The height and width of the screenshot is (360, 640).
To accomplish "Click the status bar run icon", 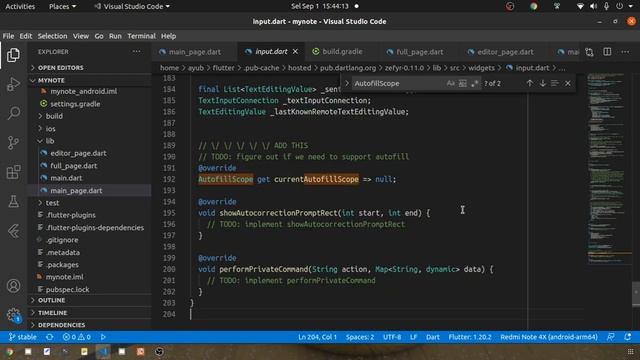I will pyautogui.click(x=103, y=337).
